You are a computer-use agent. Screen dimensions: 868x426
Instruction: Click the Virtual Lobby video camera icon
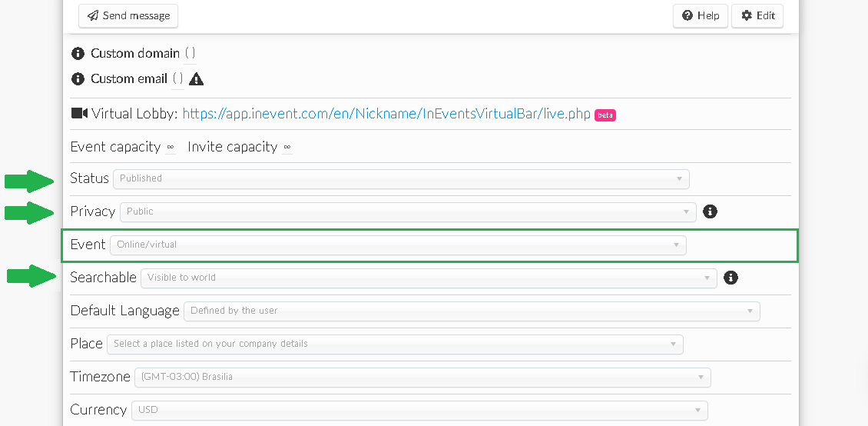[80, 114]
